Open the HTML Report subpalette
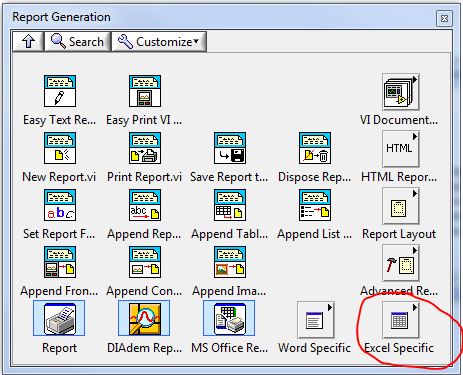 [x=400, y=149]
